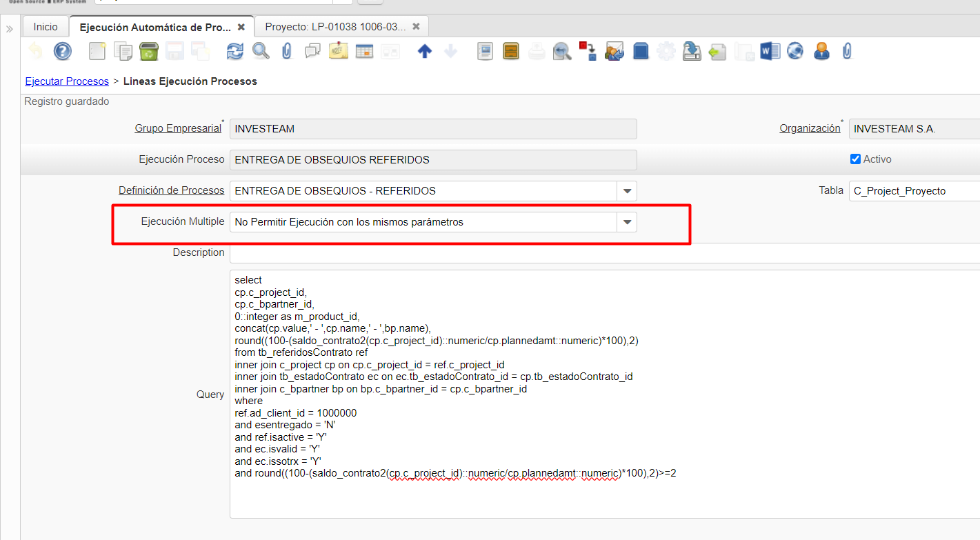
Task: Delete record with the green trash icon
Action: pos(149,51)
